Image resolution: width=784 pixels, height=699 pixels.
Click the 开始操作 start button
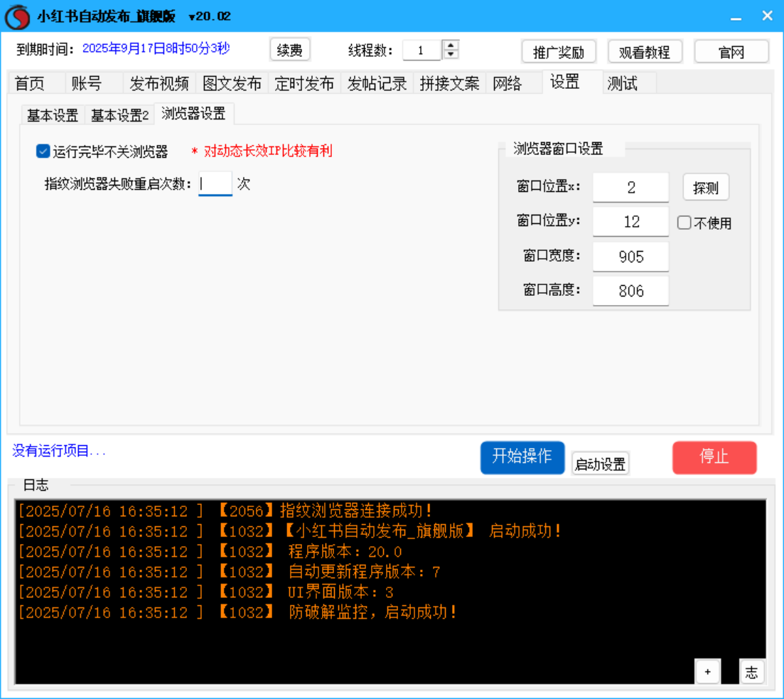point(522,457)
